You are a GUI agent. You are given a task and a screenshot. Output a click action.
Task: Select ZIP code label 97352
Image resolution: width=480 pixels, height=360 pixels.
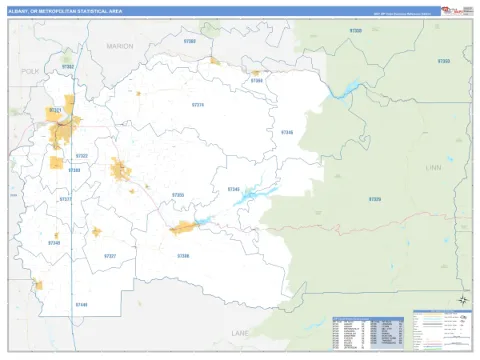tap(68, 67)
